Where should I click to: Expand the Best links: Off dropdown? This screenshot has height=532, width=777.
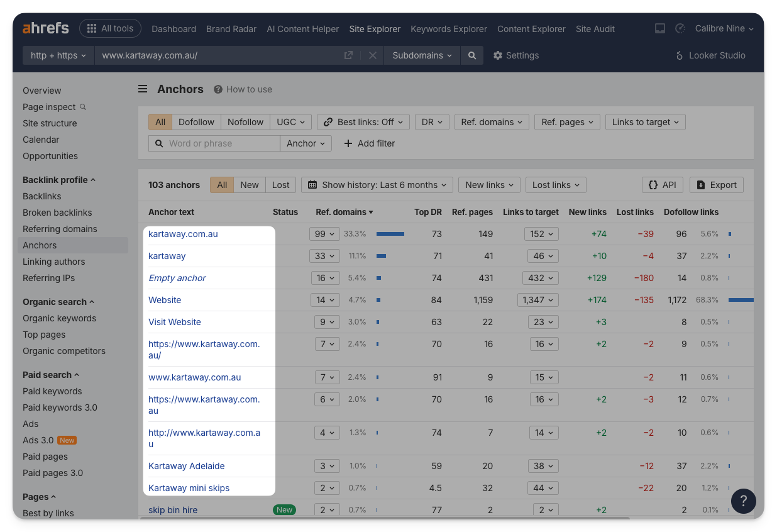coord(363,122)
